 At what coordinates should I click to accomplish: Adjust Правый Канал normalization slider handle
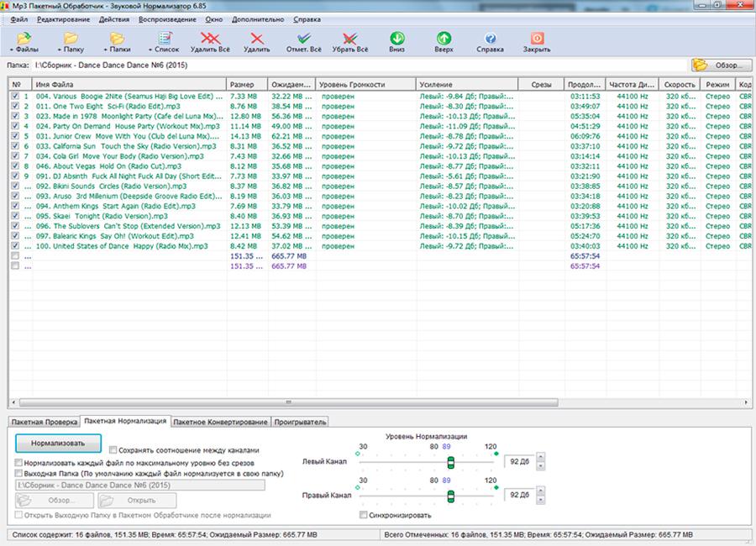[x=450, y=496]
